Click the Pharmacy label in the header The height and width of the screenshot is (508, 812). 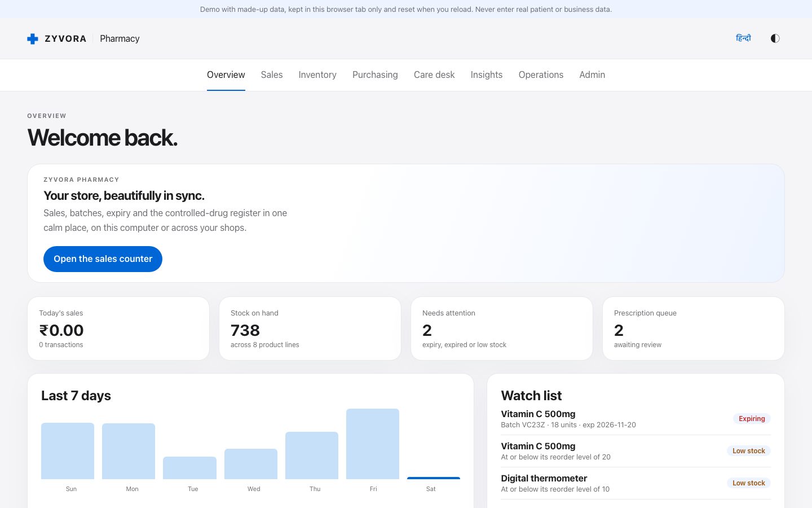pos(120,38)
